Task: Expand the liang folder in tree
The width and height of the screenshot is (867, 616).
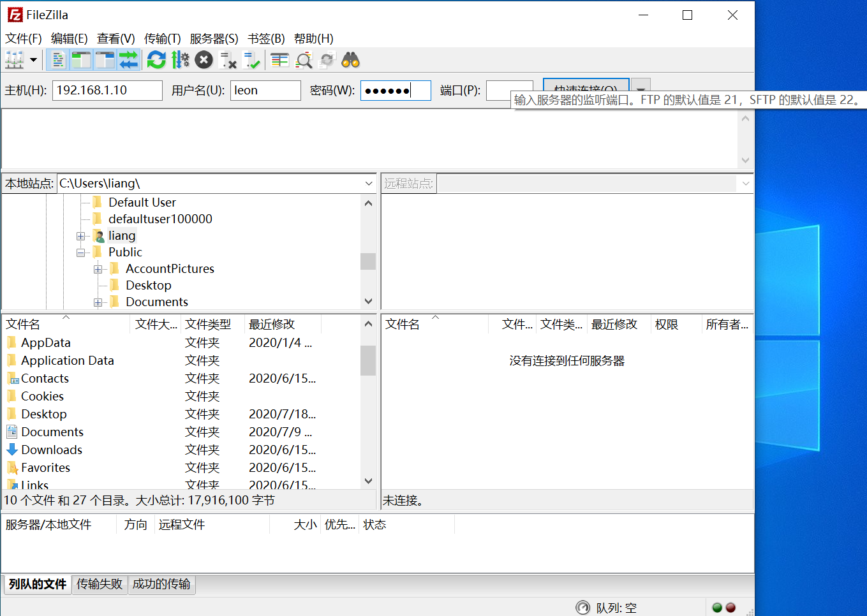Action: tap(80, 236)
